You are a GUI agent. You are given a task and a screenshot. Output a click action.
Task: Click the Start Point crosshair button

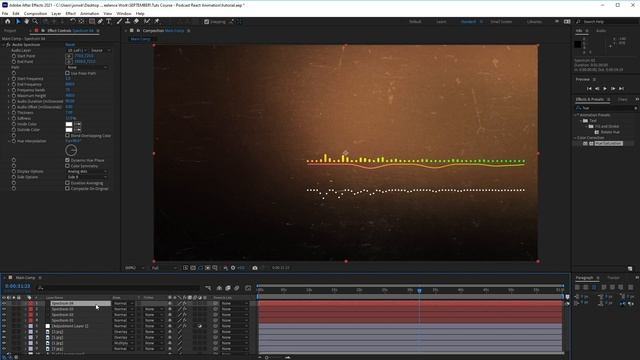69,56
